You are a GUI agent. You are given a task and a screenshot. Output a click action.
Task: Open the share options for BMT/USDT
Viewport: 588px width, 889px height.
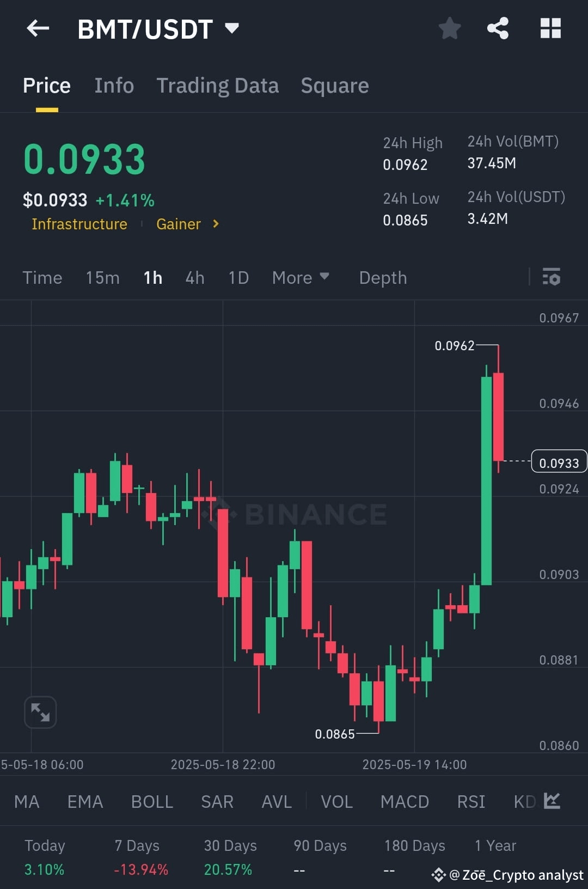click(497, 28)
